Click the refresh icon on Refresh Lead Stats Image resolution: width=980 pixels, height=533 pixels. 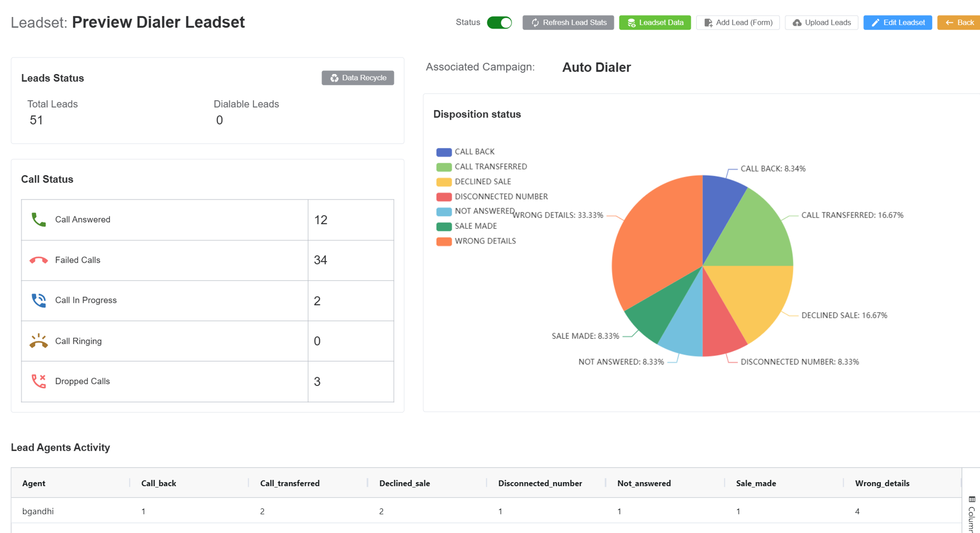(535, 23)
